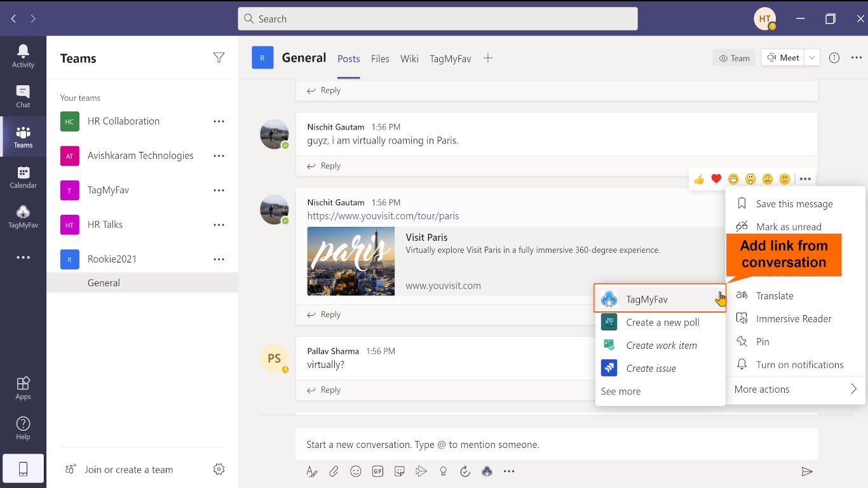Open more compose extensions ellipsis
The height and width of the screenshot is (488, 868).
[509, 471]
